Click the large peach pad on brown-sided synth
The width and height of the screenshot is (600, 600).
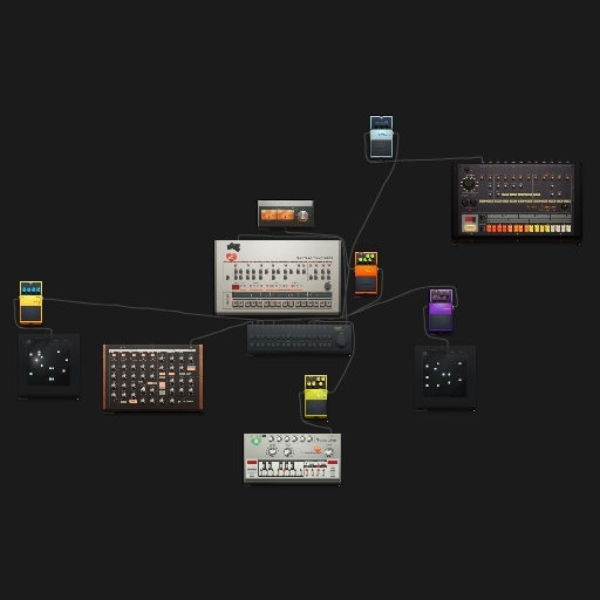162,385
